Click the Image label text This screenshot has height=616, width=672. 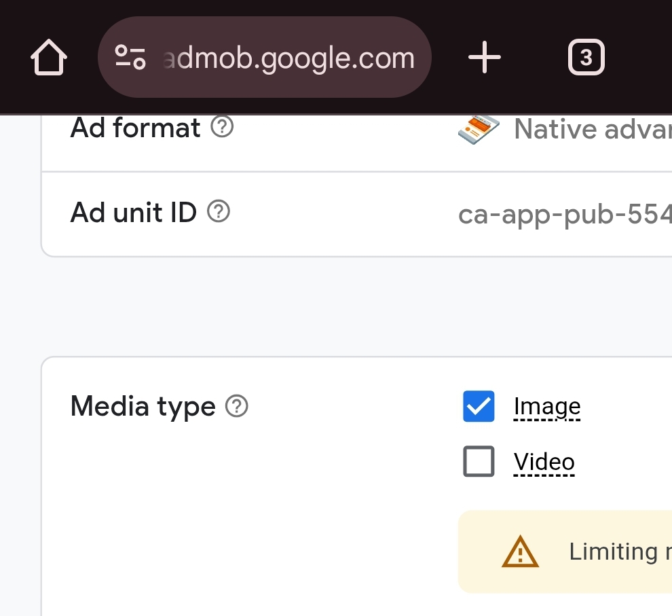coord(547,406)
